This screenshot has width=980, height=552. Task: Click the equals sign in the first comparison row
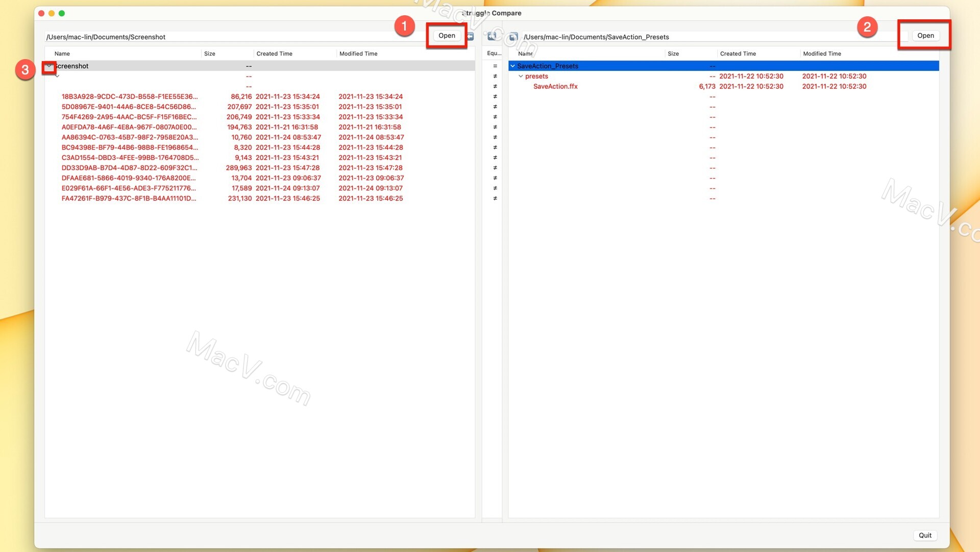pos(495,66)
